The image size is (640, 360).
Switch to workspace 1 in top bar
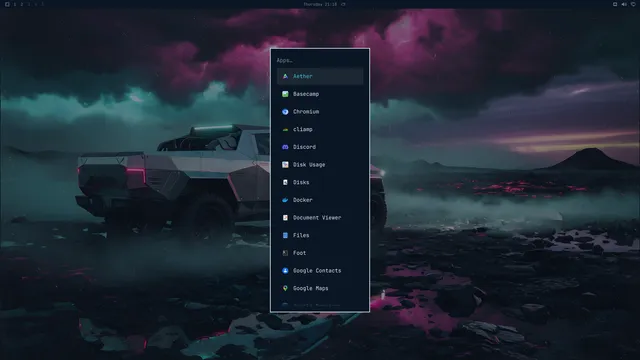tap(15, 4)
